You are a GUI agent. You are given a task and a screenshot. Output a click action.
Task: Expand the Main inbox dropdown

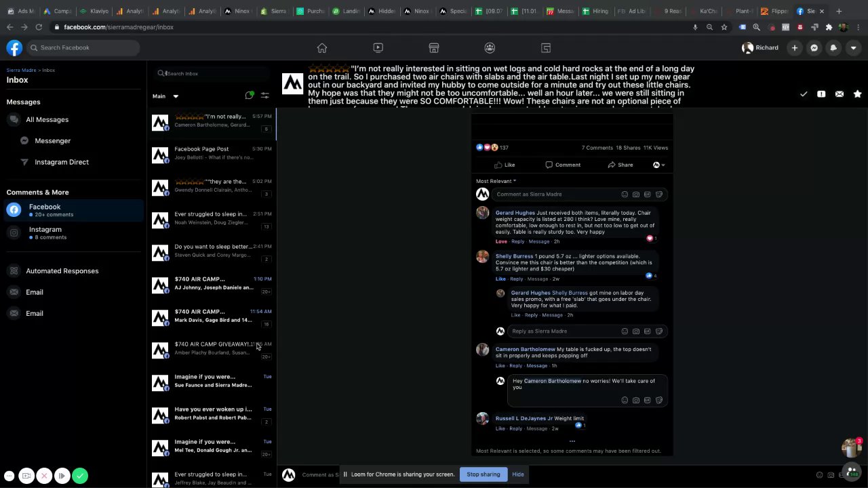pos(165,96)
